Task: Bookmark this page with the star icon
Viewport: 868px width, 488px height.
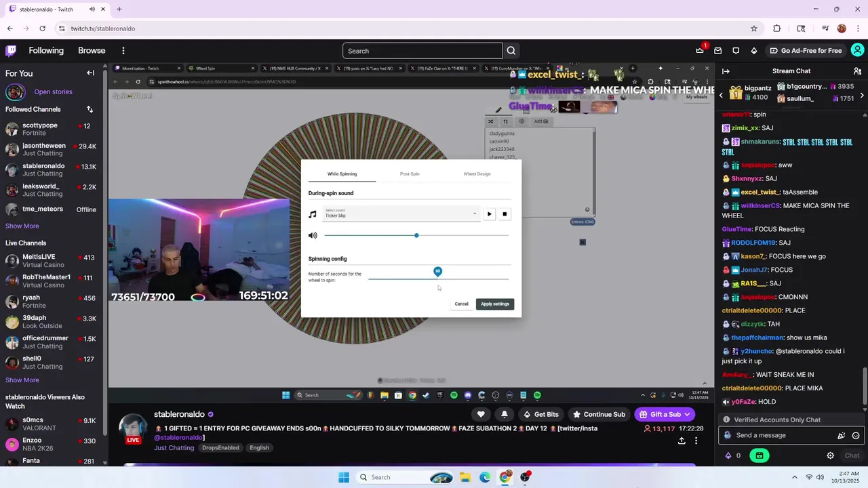Action: point(754,28)
